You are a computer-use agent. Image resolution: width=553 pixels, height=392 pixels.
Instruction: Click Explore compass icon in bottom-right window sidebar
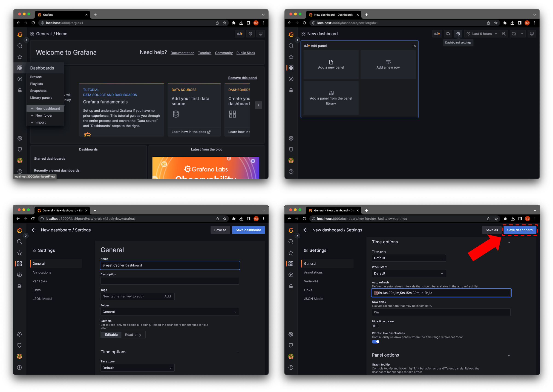coord(291,275)
